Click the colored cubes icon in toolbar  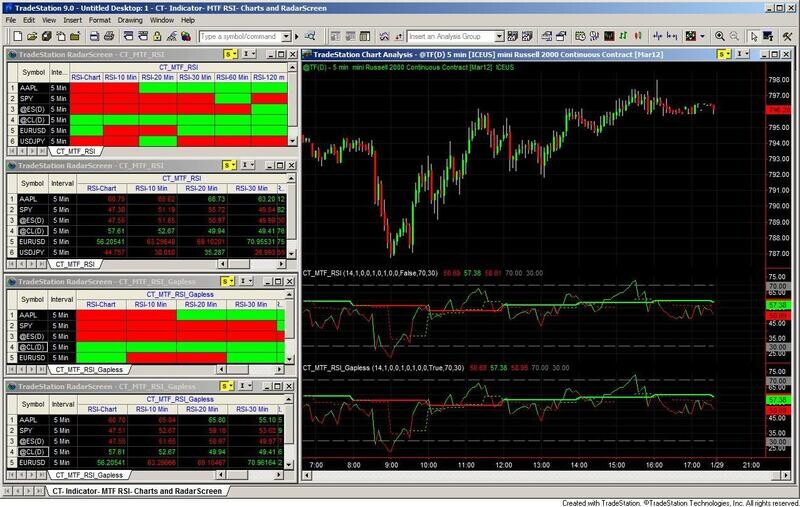[x=186, y=36]
